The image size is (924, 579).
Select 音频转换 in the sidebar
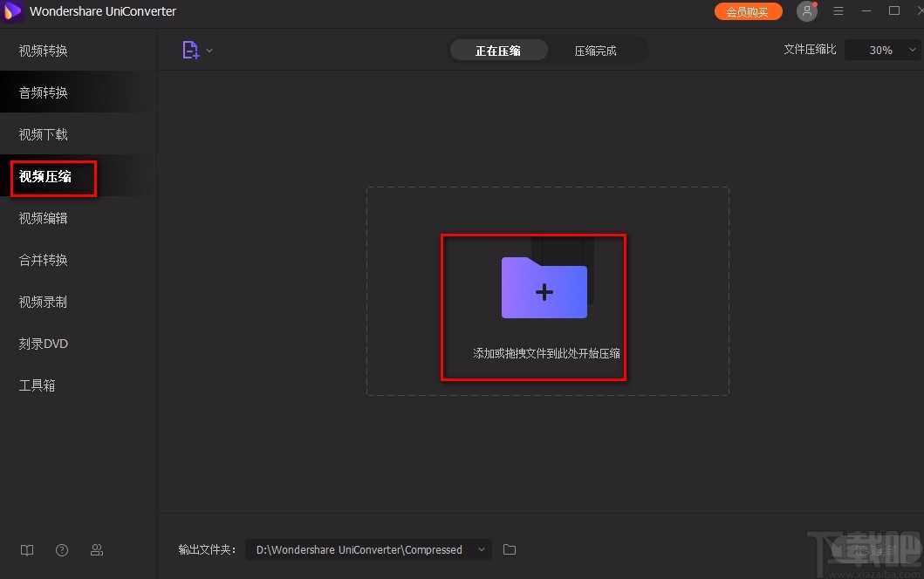(x=43, y=92)
